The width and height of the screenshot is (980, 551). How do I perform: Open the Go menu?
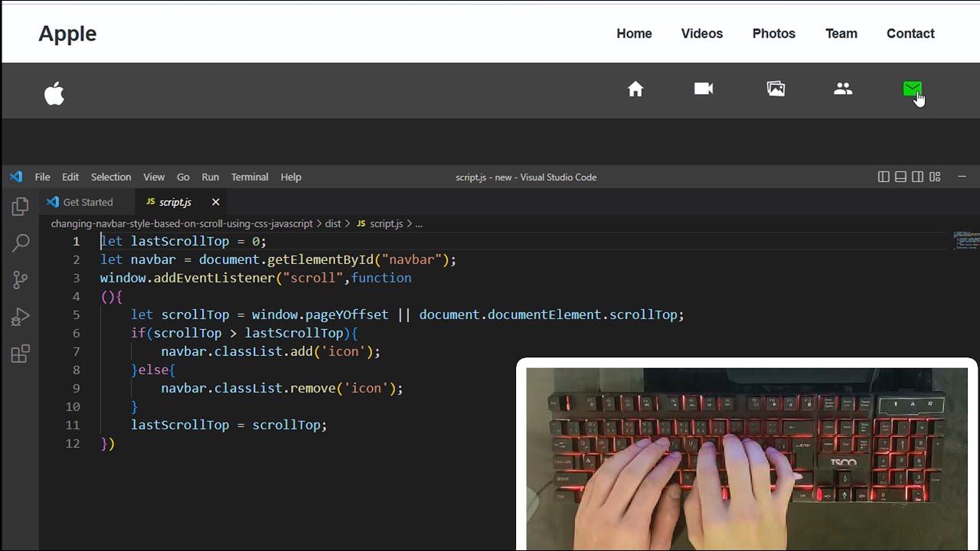(x=183, y=177)
